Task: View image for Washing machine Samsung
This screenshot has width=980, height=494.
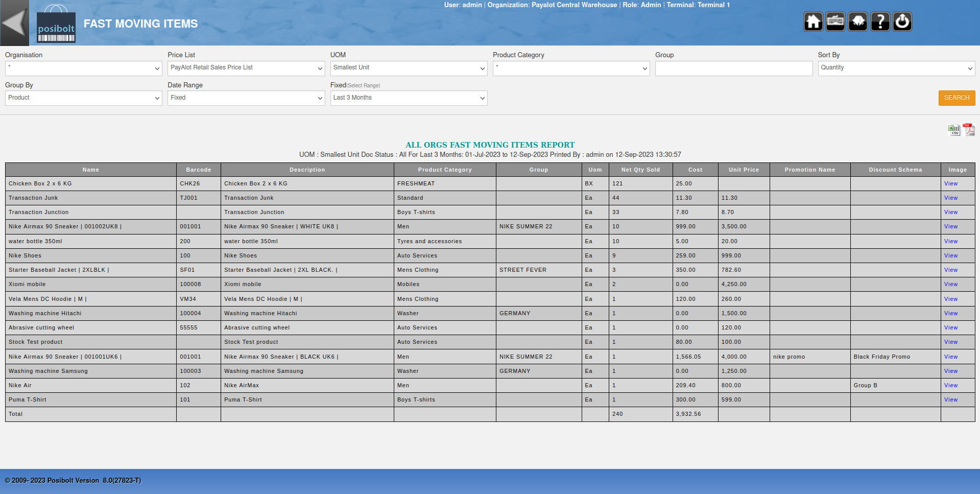Action: pos(951,371)
